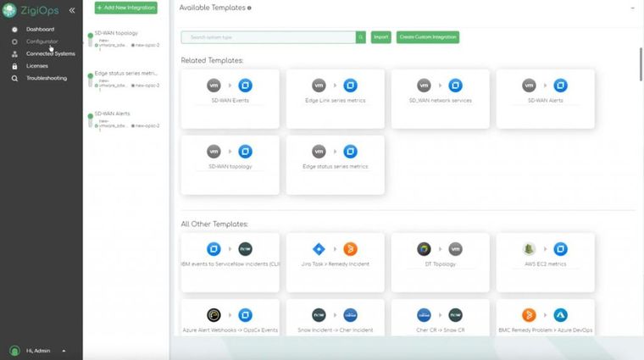Open the Troubleshooting menu item
644x360 pixels.
point(47,78)
